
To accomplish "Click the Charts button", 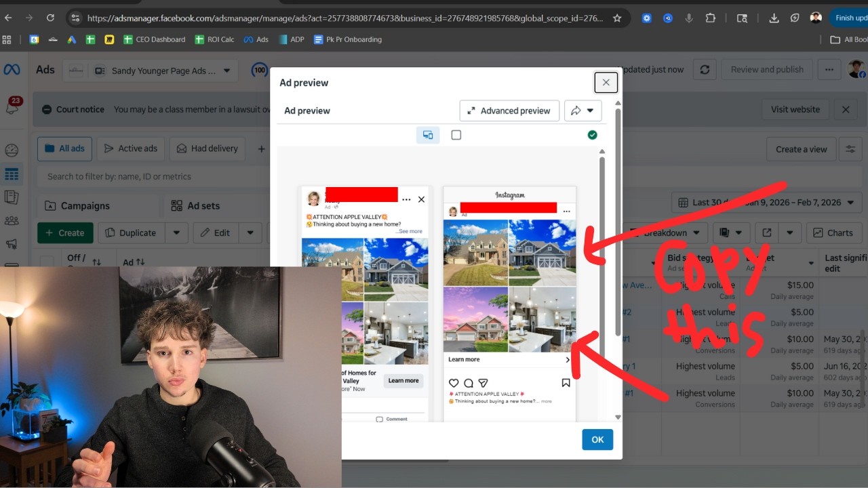I will [833, 232].
